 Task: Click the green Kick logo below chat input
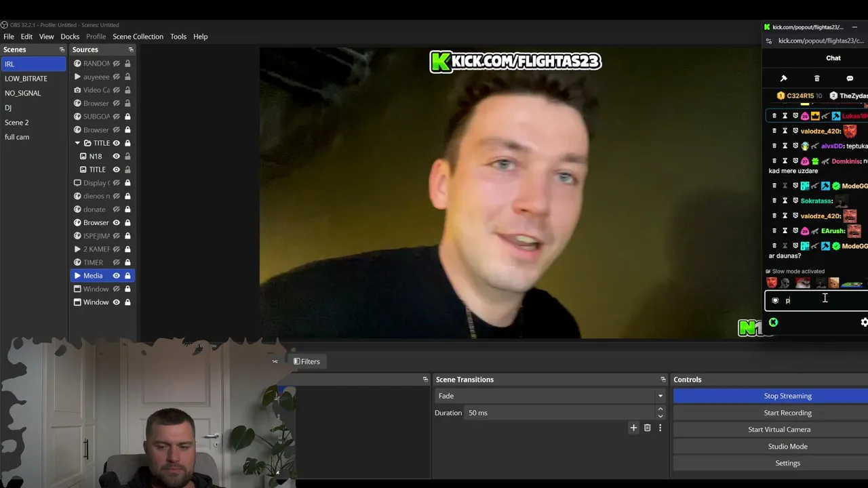pos(773,323)
